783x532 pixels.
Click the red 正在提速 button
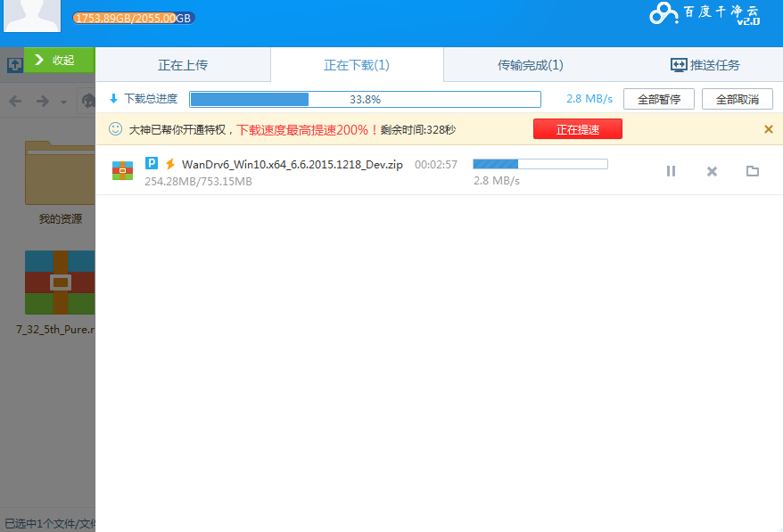point(578,129)
